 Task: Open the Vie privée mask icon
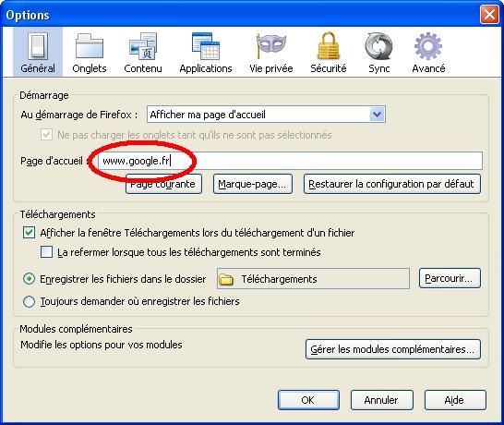pos(271,45)
